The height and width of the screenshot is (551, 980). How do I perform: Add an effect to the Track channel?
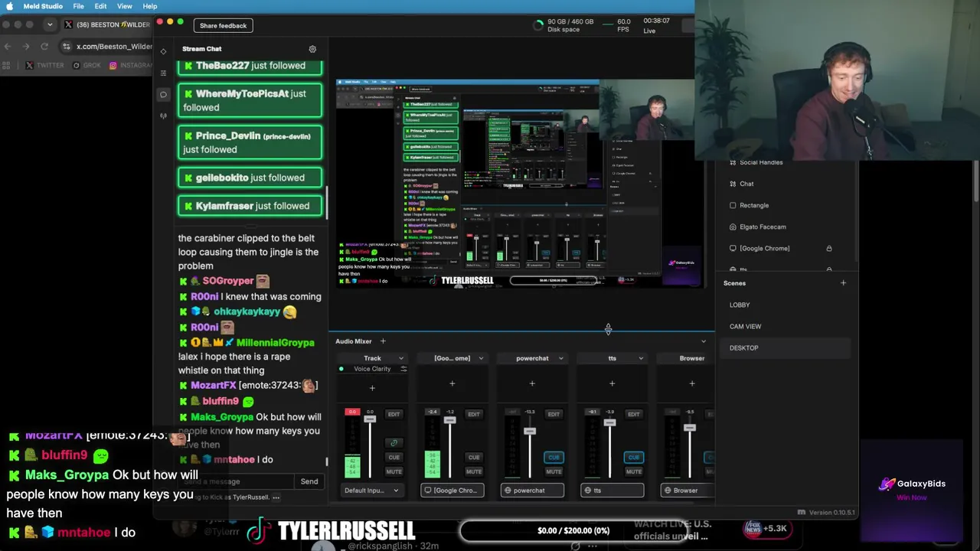coord(372,388)
